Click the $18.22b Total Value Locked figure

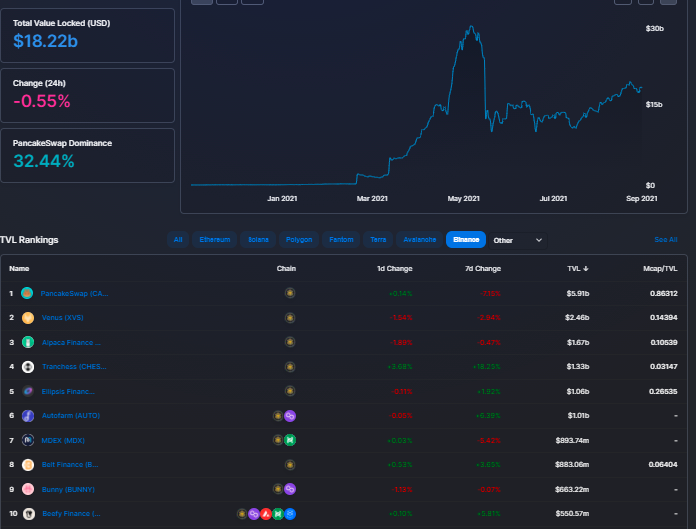coord(45,41)
